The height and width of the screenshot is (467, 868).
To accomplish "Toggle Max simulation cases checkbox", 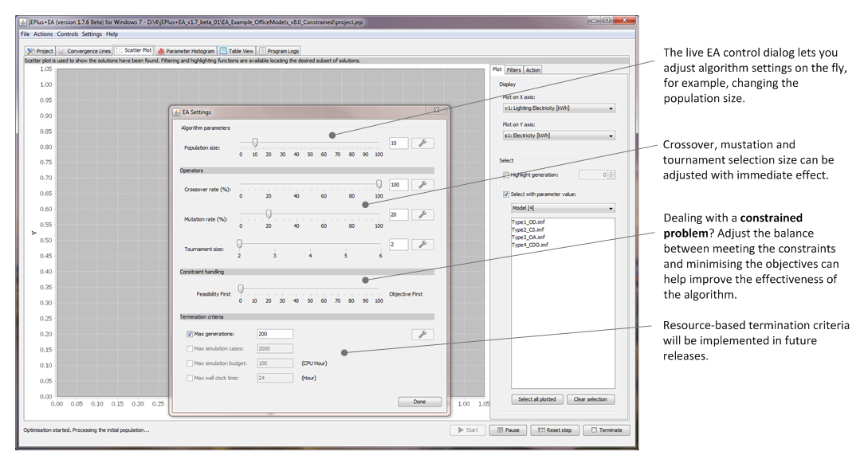I will [x=190, y=349].
